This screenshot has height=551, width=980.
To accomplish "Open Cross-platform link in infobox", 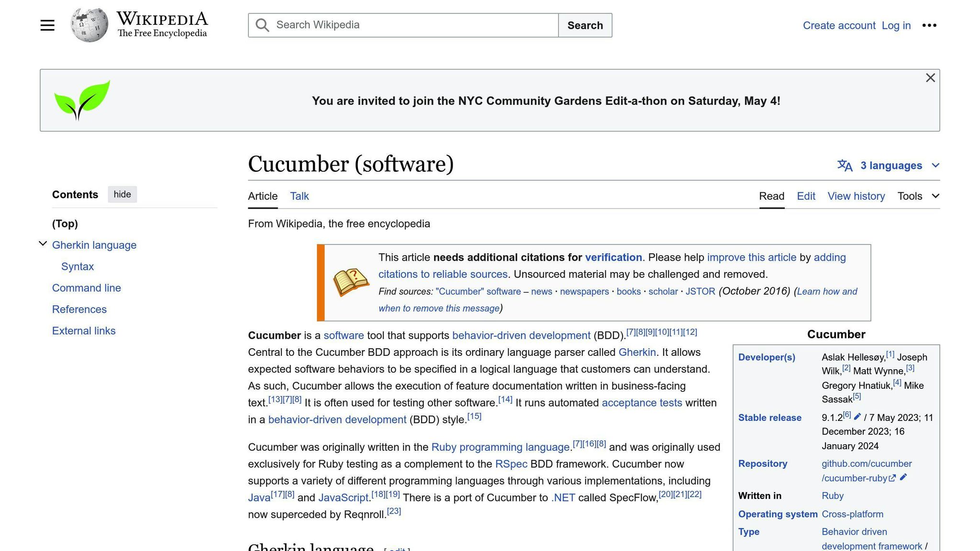I will coord(852,514).
